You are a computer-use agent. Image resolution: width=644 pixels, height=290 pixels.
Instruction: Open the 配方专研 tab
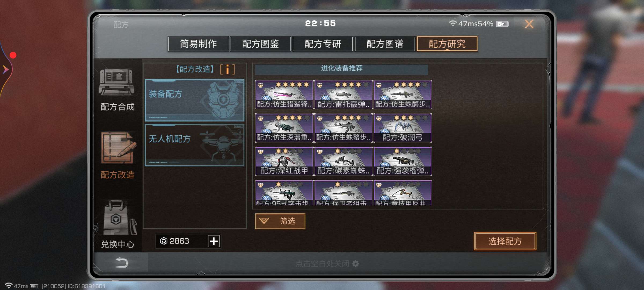(323, 44)
